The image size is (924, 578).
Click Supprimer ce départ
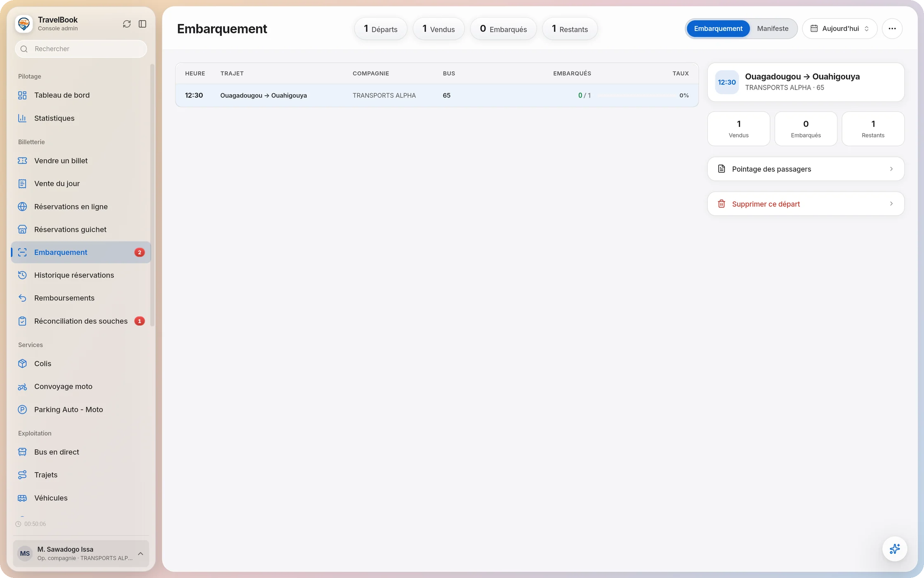(806, 204)
